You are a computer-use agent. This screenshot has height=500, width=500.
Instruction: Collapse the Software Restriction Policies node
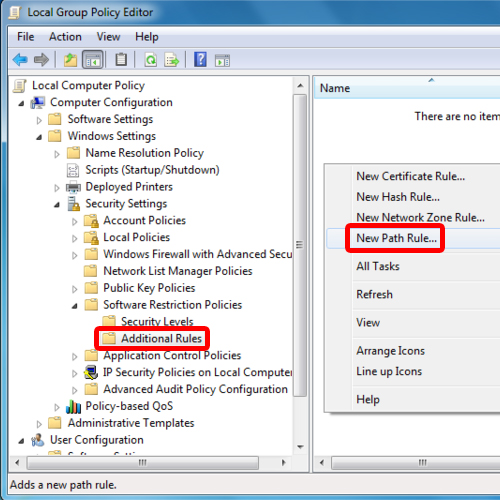(75, 306)
